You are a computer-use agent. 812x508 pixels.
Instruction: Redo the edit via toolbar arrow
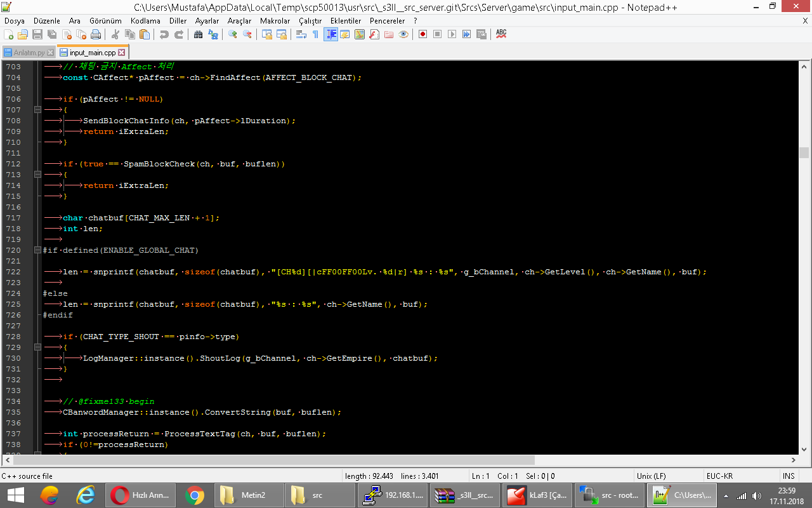[179, 34]
